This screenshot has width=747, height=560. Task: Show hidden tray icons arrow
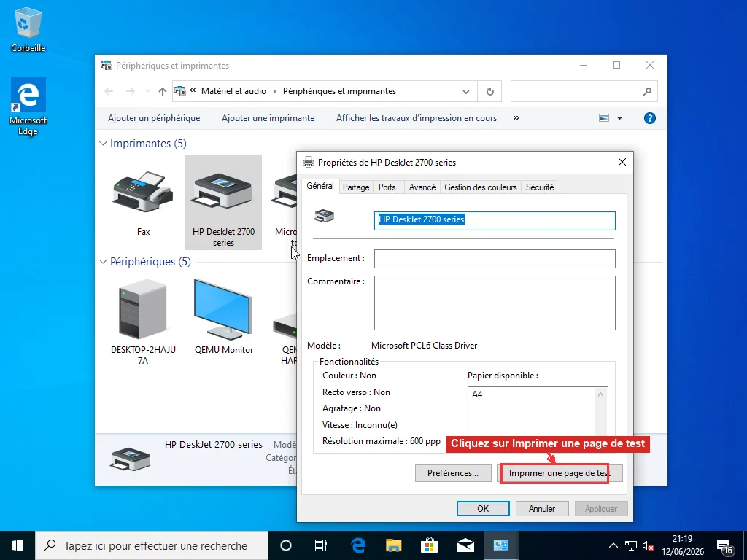(614, 546)
